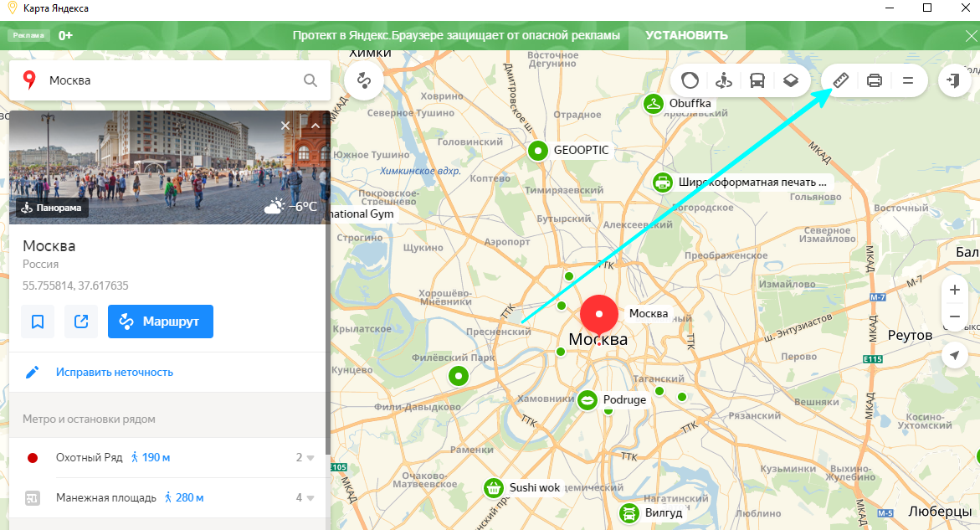Open the map layers selector

[791, 80]
